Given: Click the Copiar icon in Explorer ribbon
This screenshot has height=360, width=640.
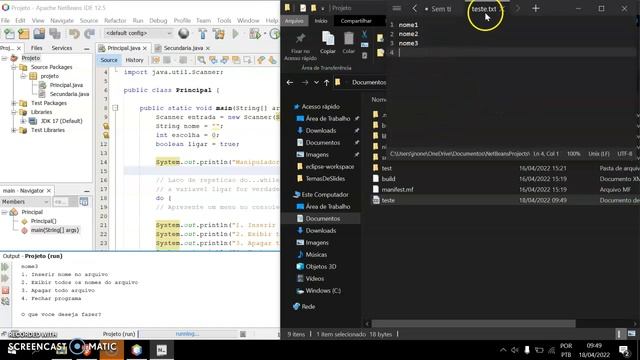Looking at the screenshot, I should (328, 39).
